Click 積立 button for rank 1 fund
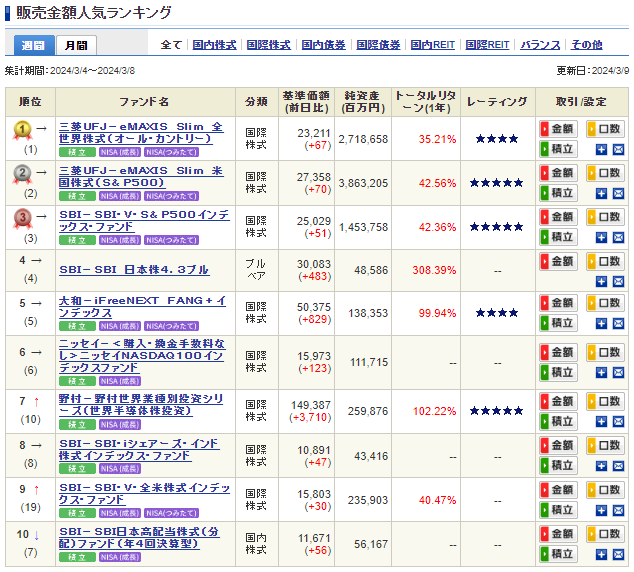634x572 pixels. tap(558, 149)
